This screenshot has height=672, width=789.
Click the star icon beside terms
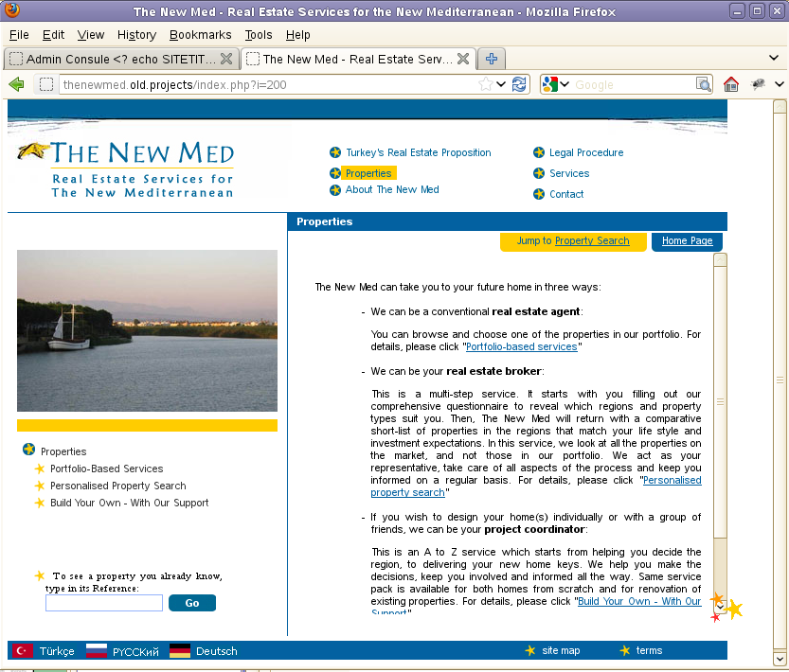pos(625,650)
